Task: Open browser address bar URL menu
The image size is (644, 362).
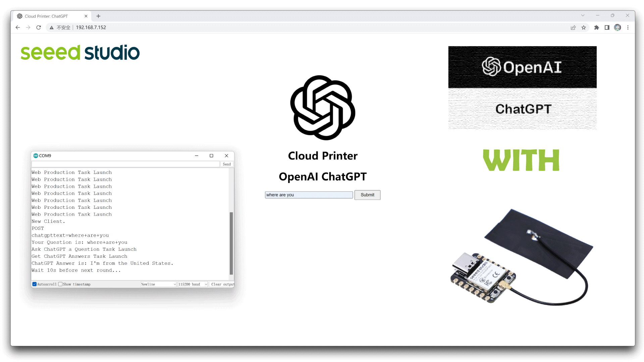Action: tap(91, 27)
